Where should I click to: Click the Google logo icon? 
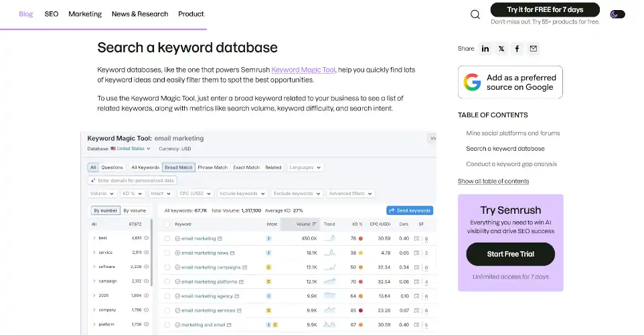point(473,82)
